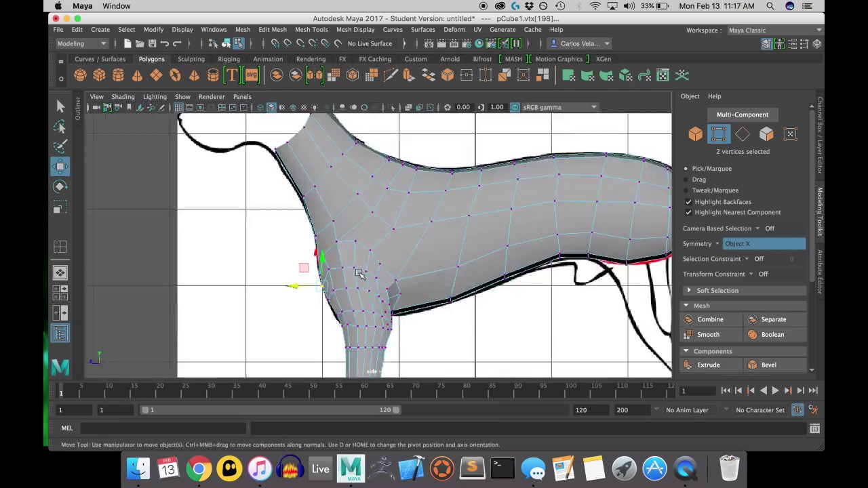
Task: Open the Mesh Tools menu
Action: 311,30
